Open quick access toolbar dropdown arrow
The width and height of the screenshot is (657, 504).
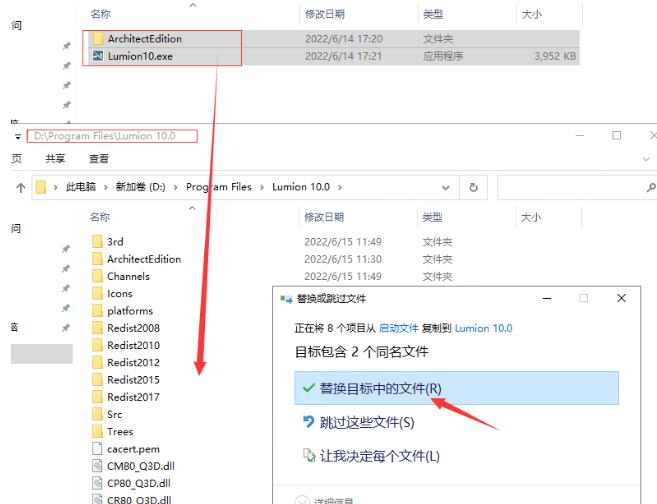[18, 137]
